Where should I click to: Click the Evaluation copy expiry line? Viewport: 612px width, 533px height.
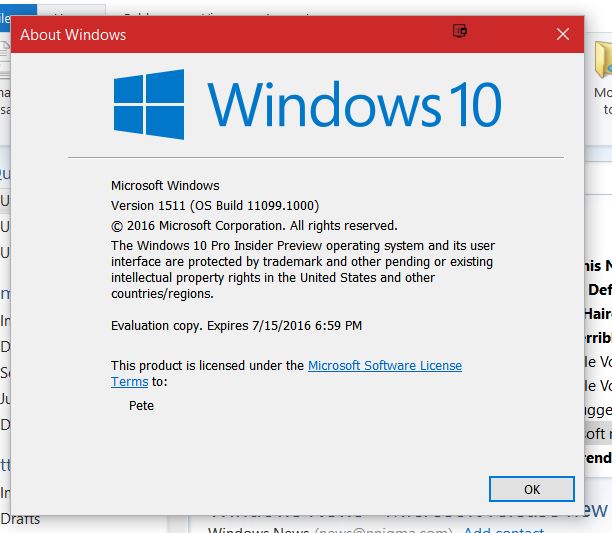pyautogui.click(x=237, y=325)
